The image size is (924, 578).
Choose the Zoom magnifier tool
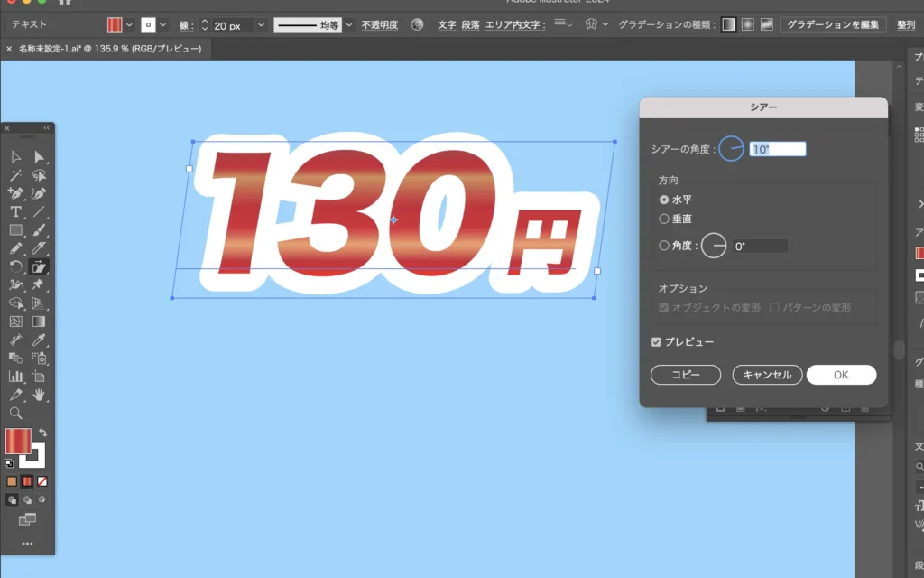(x=16, y=413)
